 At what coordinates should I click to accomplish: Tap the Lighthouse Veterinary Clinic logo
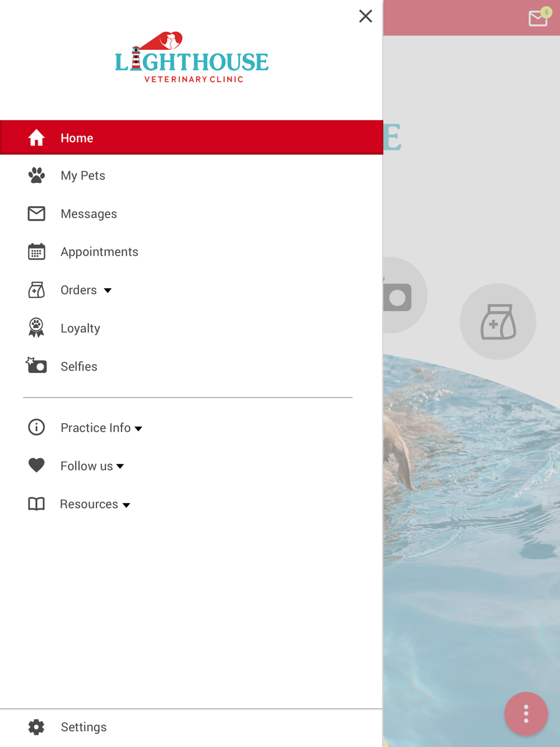pyautogui.click(x=192, y=57)
